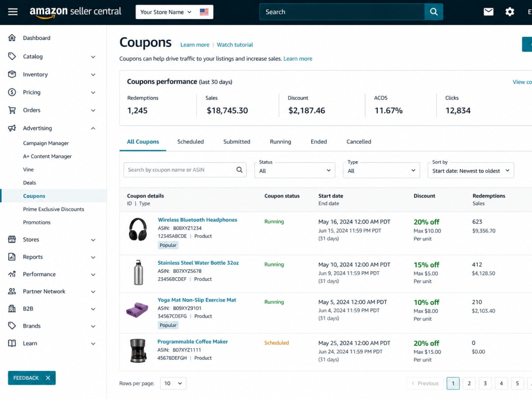This screenshot has height=399, width=532.
Task: Go to page 5 of coupons
Action: (517, 384)
